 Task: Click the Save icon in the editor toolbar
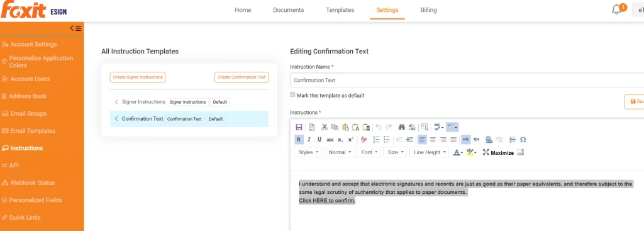coord(299,127)
